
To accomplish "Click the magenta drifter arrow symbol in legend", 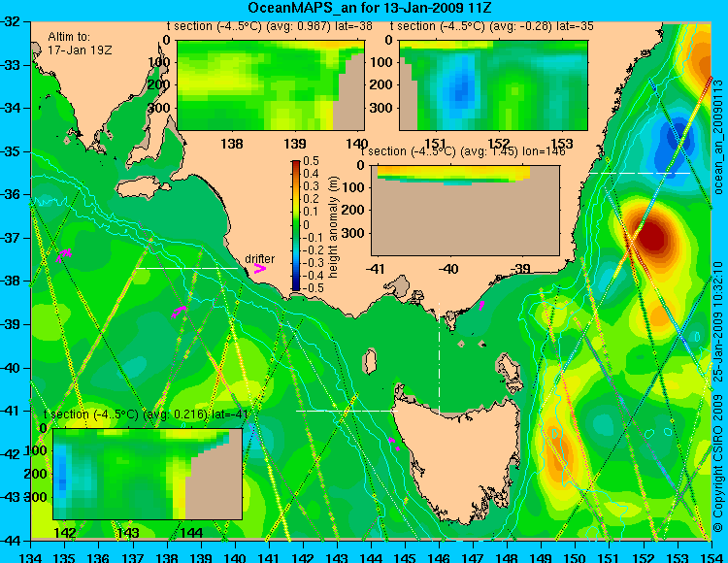I will [260, 268].
